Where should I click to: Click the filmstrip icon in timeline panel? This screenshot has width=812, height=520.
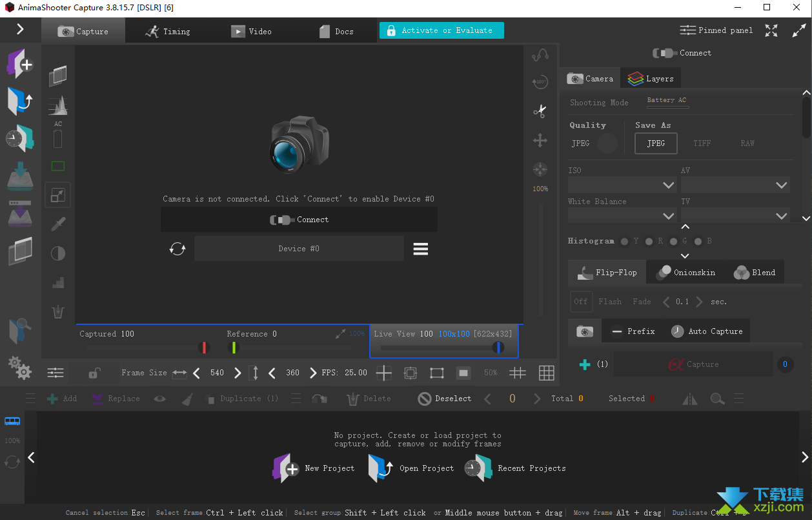tap(12, 421)
